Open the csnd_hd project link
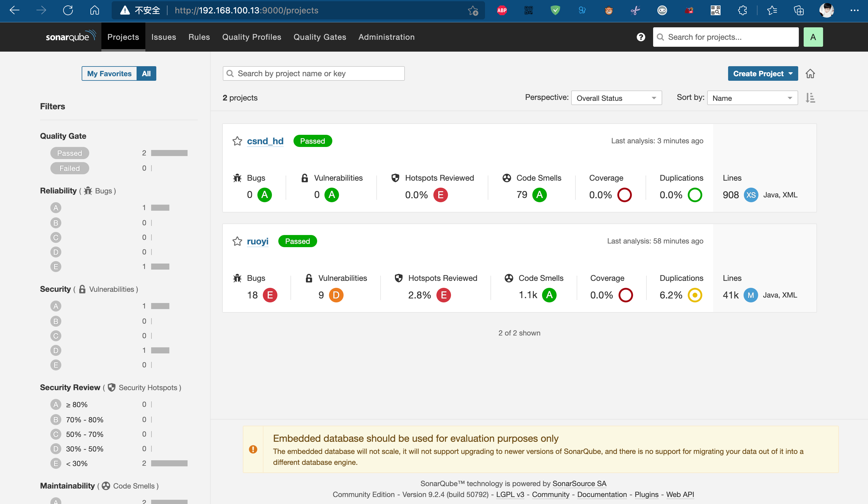The height and width of the screenshot is (504, 868). point(265,141)
